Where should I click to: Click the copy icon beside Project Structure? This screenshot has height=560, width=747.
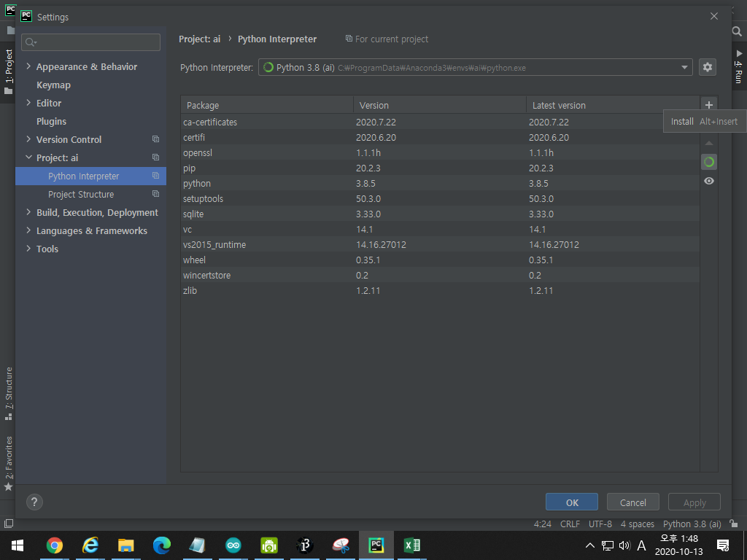pyautogui.click(x=155, y=194)
